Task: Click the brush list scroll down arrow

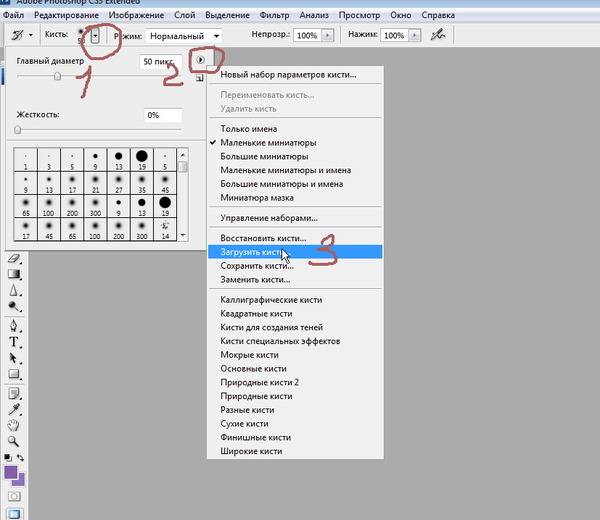Action: pyautogui.click(x=183, y=235)
